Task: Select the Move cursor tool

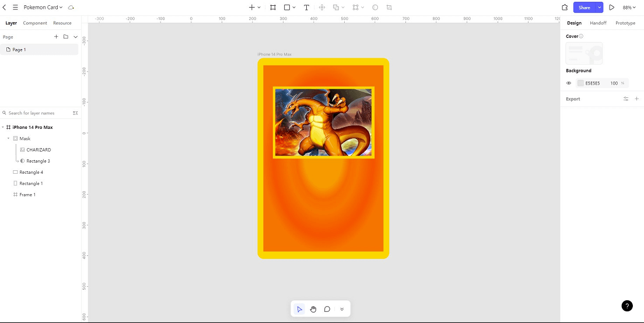Action: click(299, 309)
